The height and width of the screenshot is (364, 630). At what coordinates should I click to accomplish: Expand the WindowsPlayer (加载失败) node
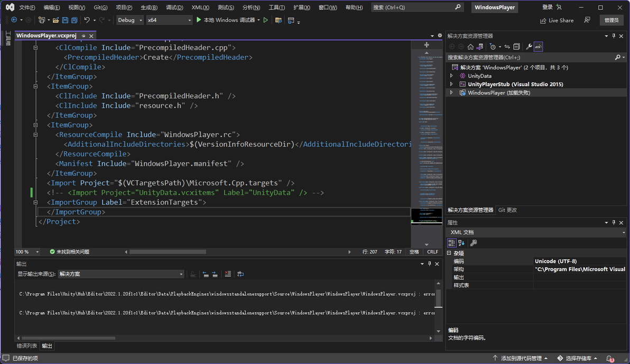(451, 92)
